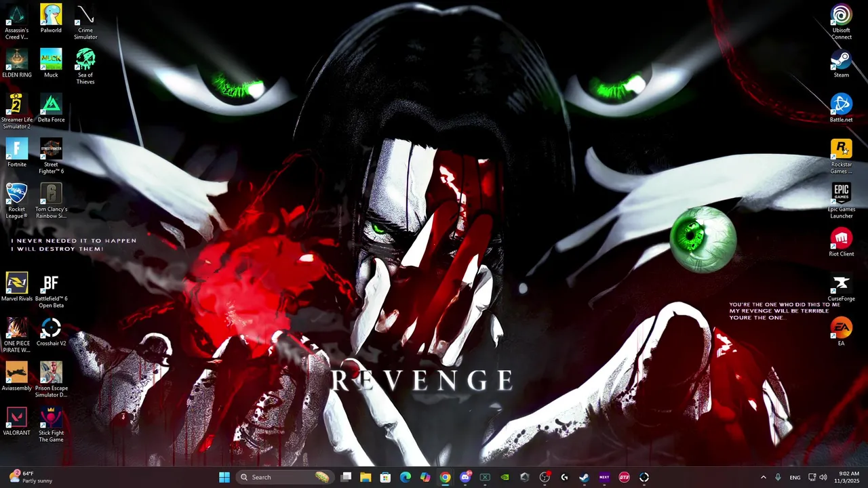Select the ONE PIECE PIRATE WARRIORS shortcut
The height and width of the screenshot is (488, 868).
point(17,335)
